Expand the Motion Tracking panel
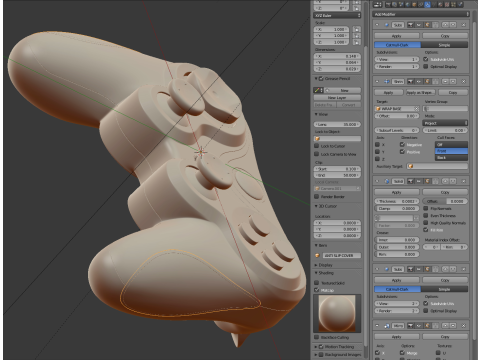 [316, 347]
